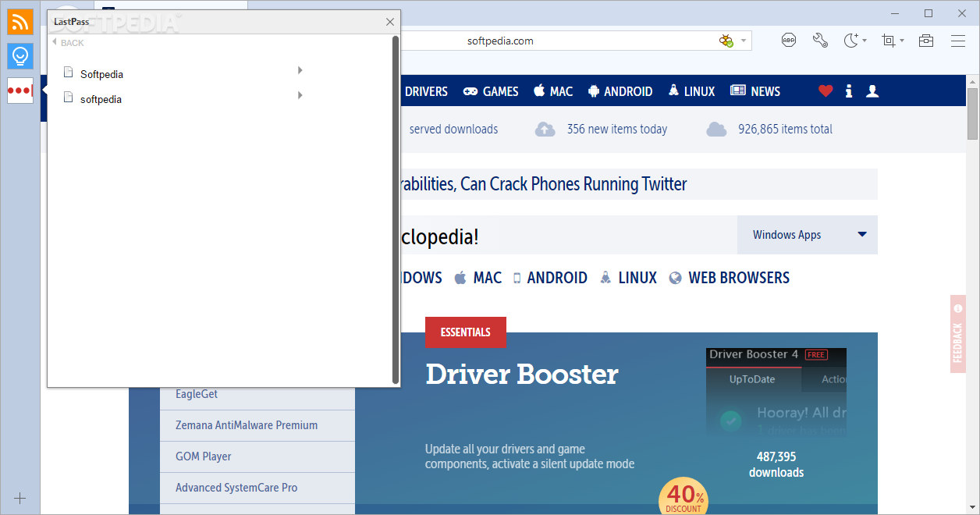
Task: Toggle night mode moon icon
Action: [x=851, y=41]
